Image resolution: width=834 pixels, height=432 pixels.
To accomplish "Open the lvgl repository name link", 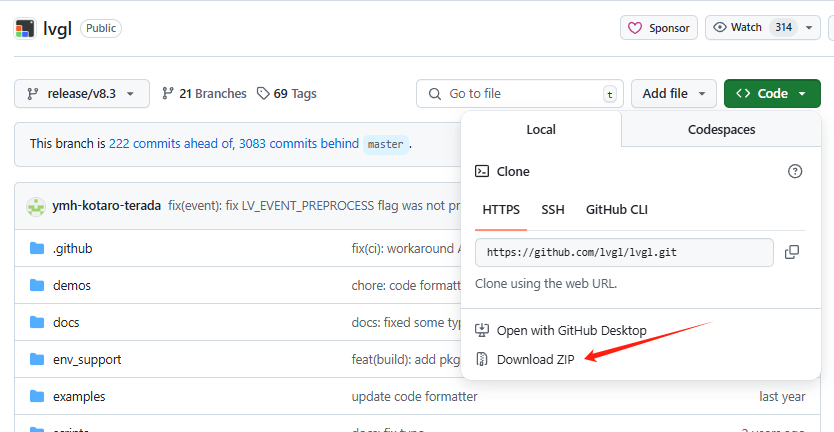I will (57, 29).
